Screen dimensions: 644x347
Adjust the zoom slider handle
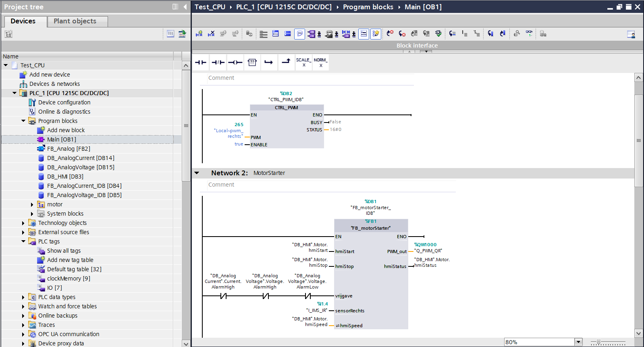coord(599,342)
